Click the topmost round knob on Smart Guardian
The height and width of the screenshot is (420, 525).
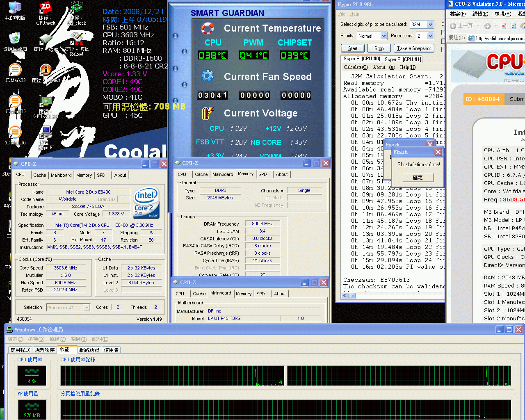175,36
